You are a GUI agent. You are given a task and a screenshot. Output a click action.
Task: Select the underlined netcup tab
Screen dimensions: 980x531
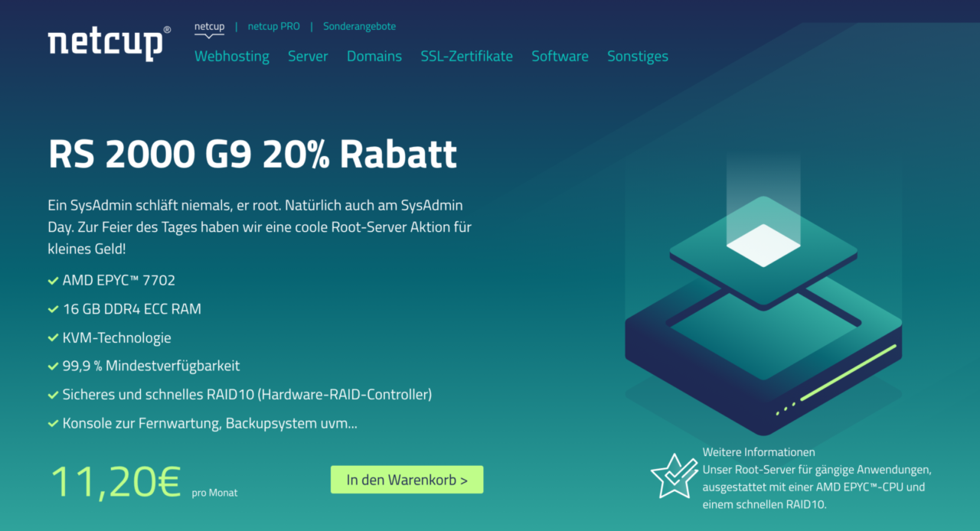(209, 27)
